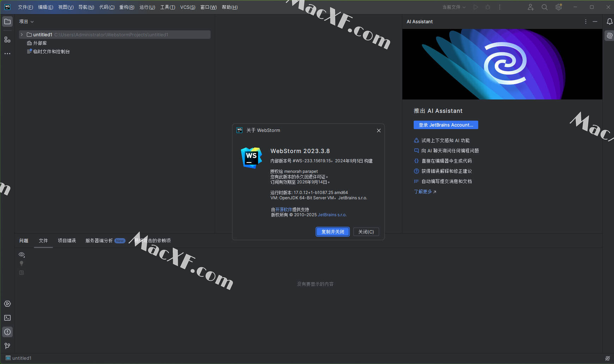The image size is (614, 364).
Task: Open the 工具(T) menu
Action: 168,7
